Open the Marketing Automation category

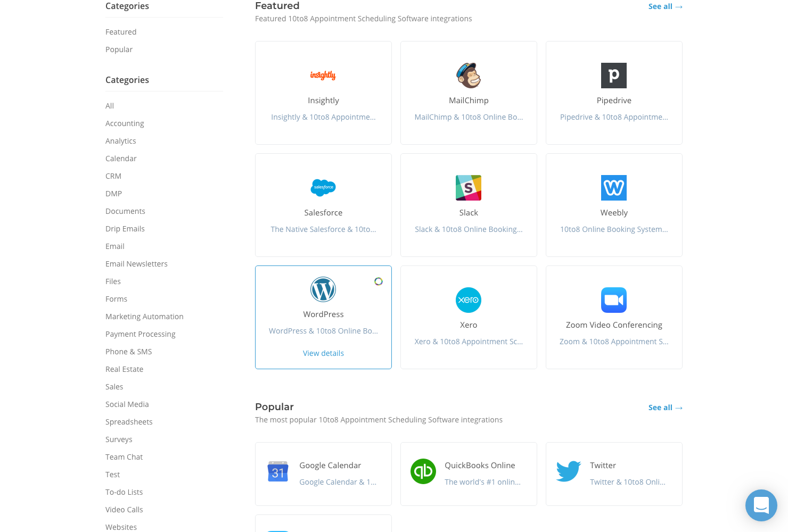coord(144,317)
